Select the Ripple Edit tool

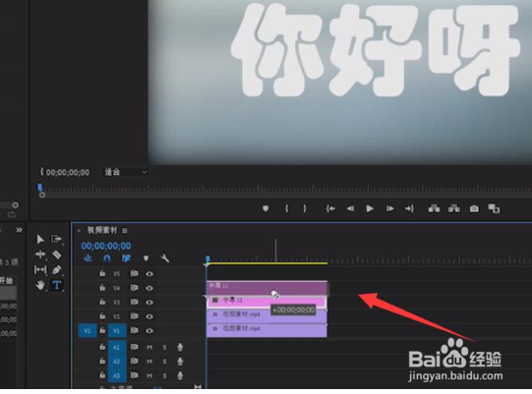coord(40,254)
